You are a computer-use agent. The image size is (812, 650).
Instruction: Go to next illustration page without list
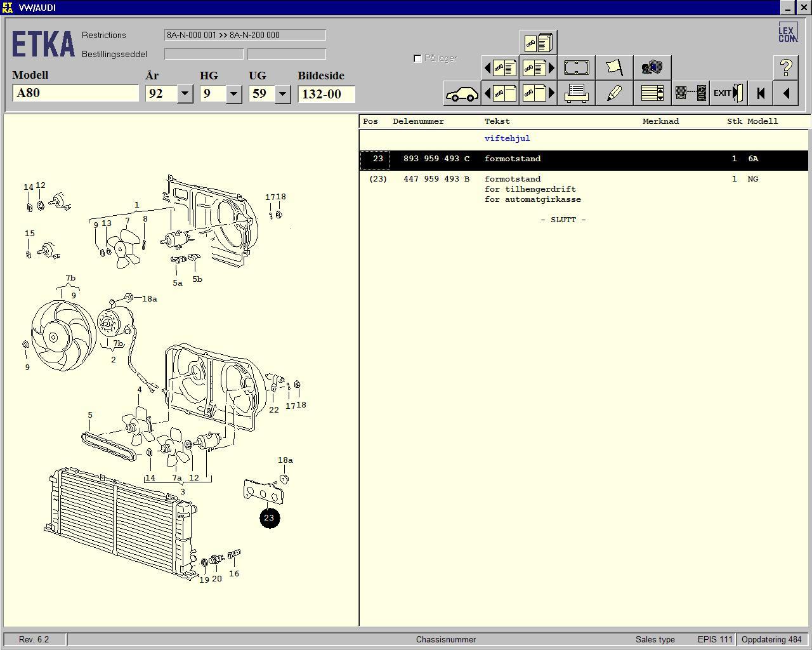pos(538,93)
